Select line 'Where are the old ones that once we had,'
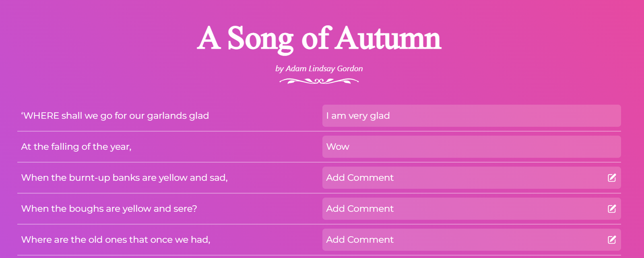This screenshot has height=258, width=644. 116,239
